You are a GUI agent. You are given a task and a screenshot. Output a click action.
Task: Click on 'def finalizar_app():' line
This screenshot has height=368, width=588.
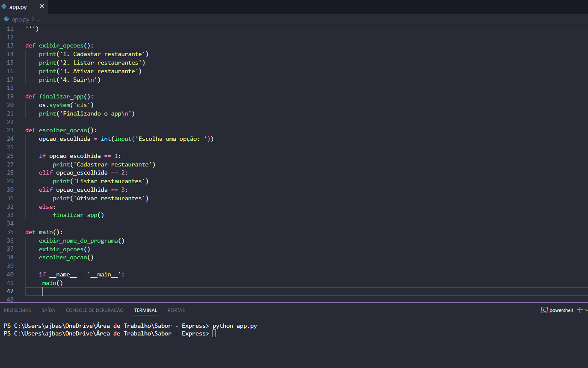tap(59, 96)
